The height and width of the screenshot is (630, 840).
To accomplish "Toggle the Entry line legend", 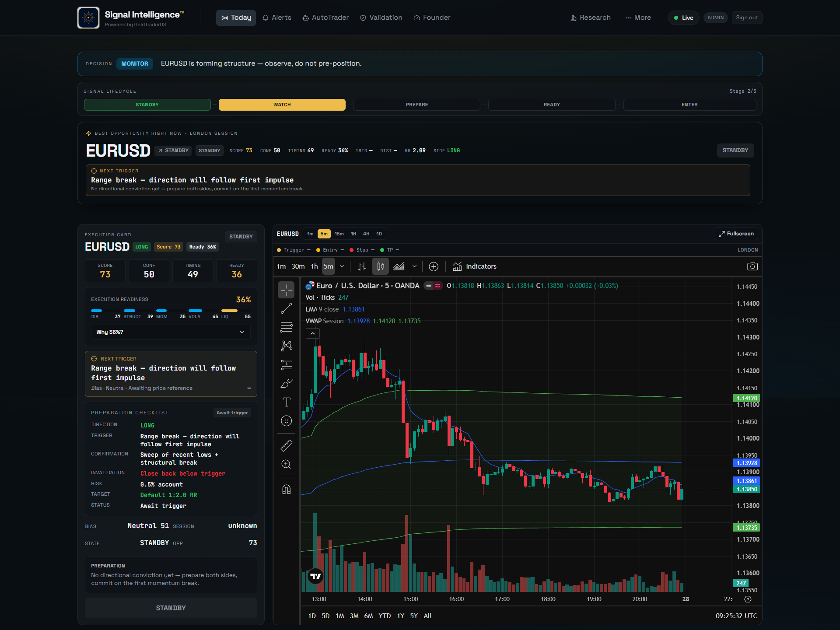I will tap(330, 250).
